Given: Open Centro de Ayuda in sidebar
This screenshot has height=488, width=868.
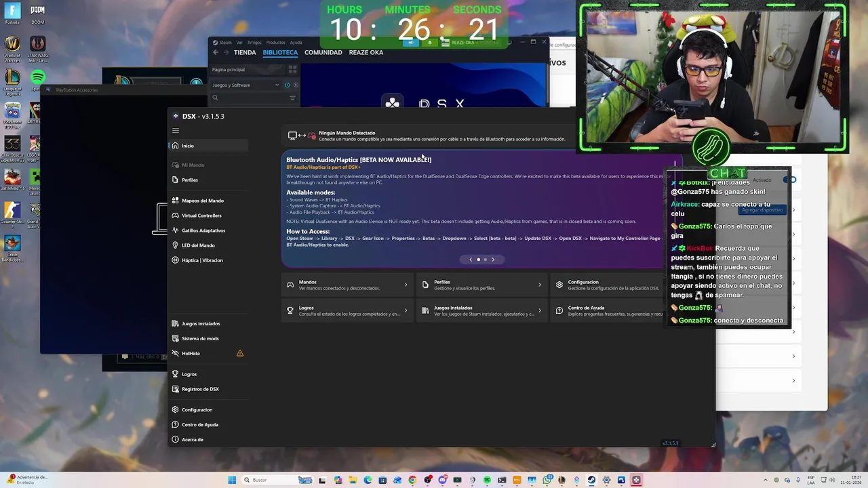Looking at the screenshot, I should [208, 425].
